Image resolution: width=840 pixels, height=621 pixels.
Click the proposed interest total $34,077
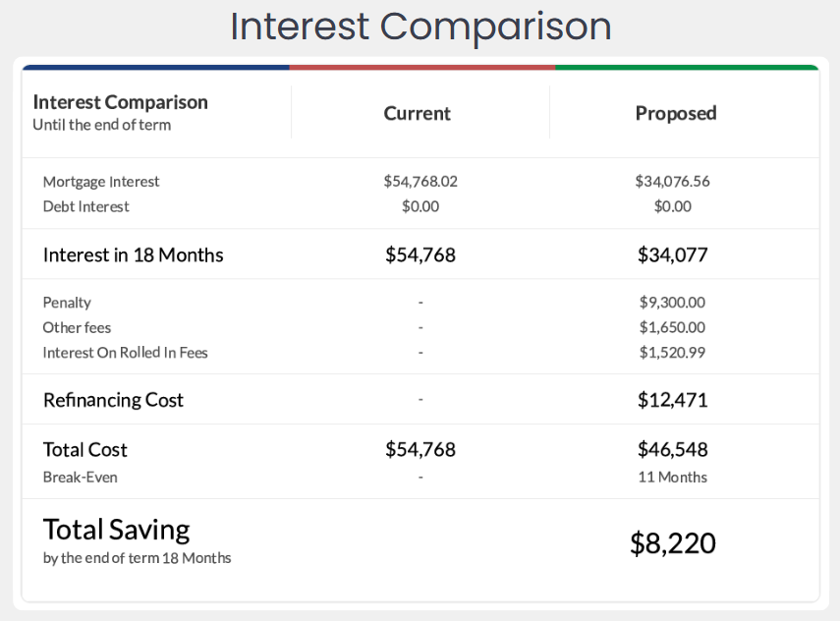coord(673,255)
